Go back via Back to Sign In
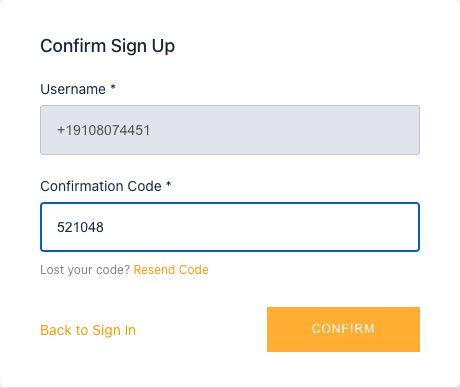 88,330
